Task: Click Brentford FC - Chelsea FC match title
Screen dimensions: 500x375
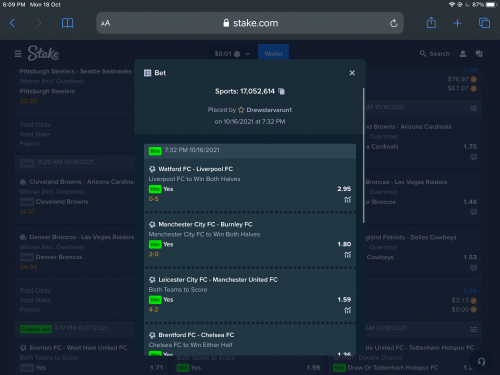Action: click(196, 335)
